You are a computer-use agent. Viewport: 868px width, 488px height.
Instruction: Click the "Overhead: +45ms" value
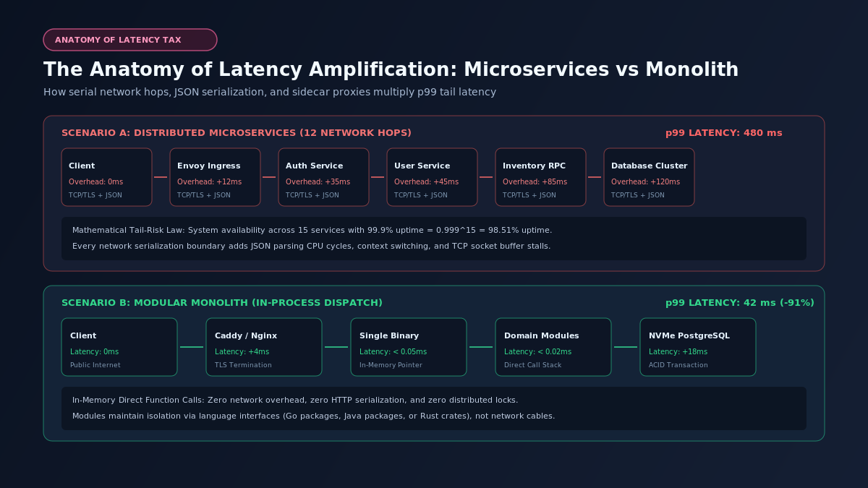427,181
